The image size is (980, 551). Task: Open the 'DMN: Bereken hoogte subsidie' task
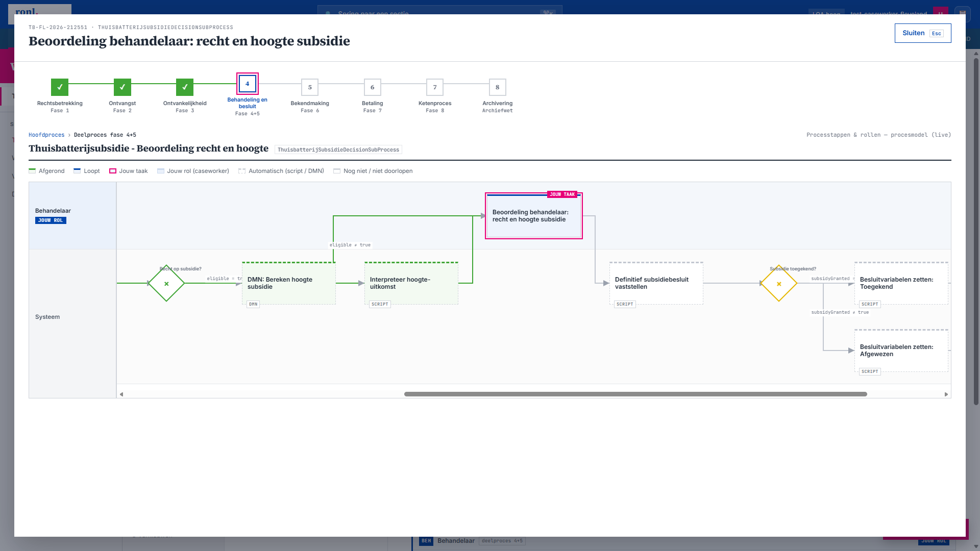tap(289, 283)
